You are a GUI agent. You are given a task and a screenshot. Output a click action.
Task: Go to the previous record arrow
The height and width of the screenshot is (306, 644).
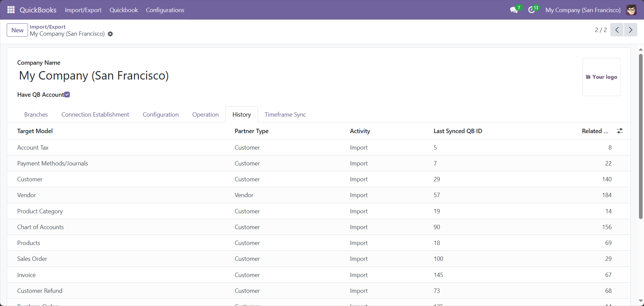pos(617,30)
